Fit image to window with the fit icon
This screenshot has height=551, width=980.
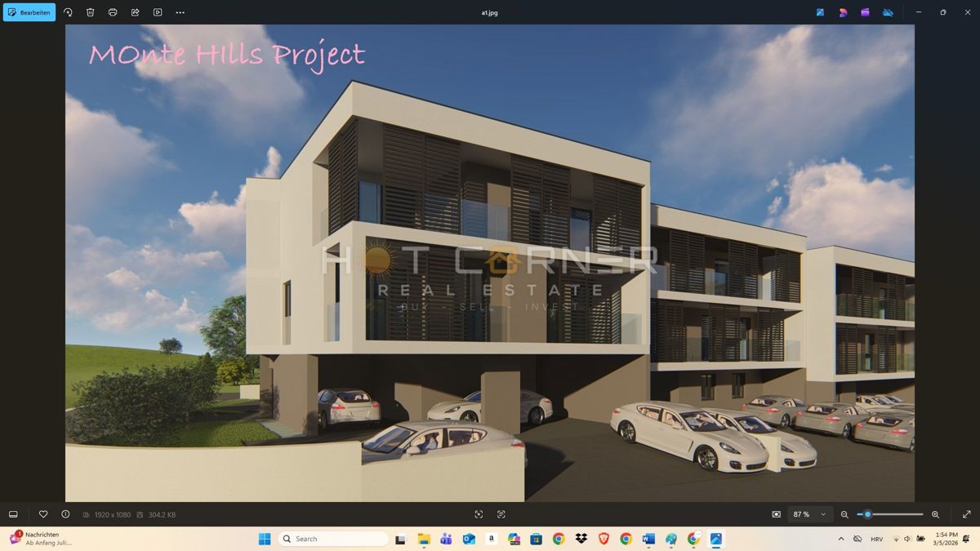pos(479,514)
